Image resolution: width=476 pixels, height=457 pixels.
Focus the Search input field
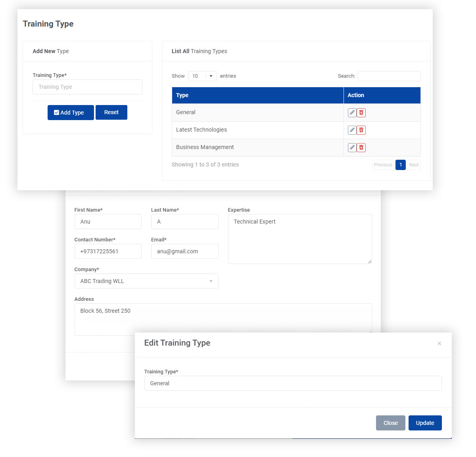tap(389, 76)
